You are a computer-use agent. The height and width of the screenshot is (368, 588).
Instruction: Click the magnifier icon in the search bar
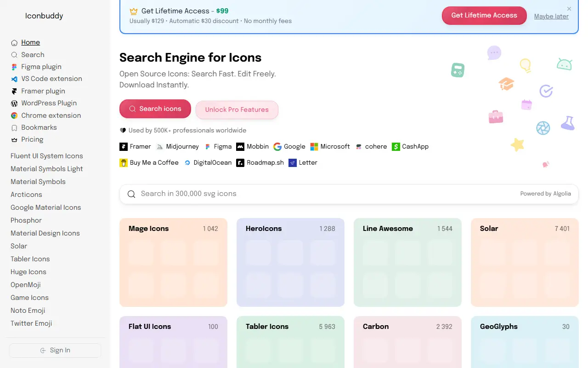[131, 194]
